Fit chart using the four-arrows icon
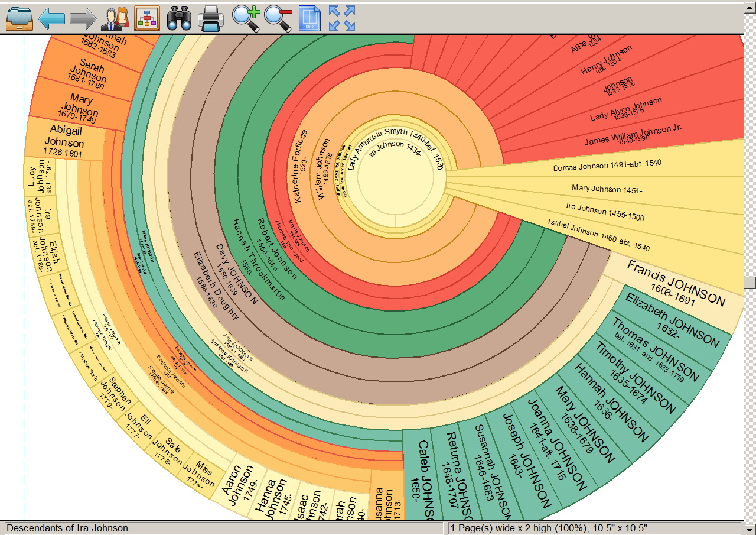Screen dimensions: 756x535 point(342,18)
